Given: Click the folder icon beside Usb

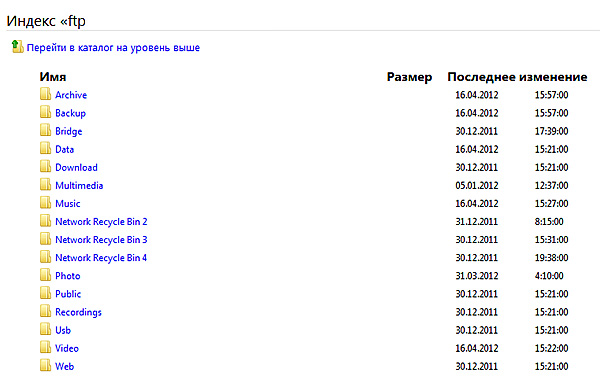Looking at the screenshot, I should pyautogui.click(x=45, y=330).
